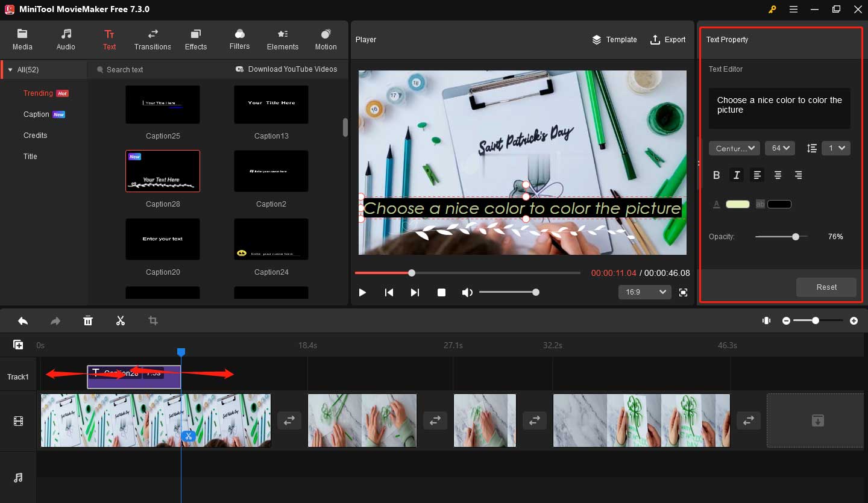Click the empty media import placeholder
The image size is (868, 503).
(x=815, y=420)
